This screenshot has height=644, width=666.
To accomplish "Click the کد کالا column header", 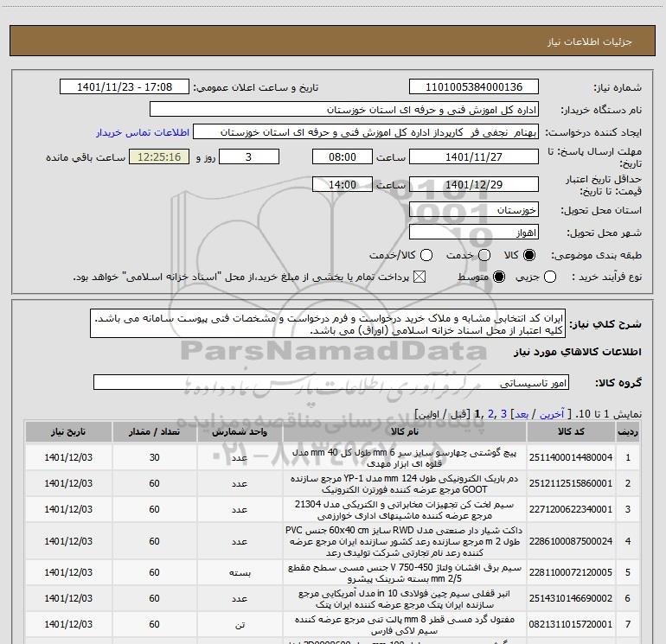I will pyautogui.click(x=571, y=431).
